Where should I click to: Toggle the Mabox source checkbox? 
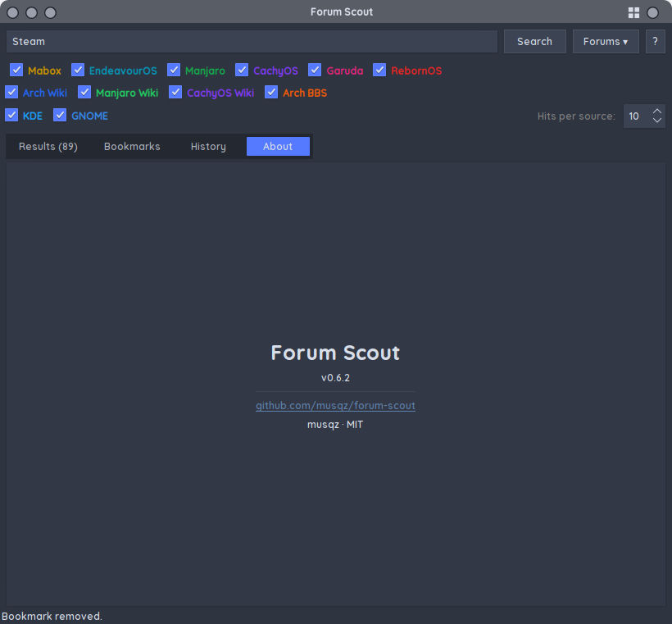tap(16, 70)
